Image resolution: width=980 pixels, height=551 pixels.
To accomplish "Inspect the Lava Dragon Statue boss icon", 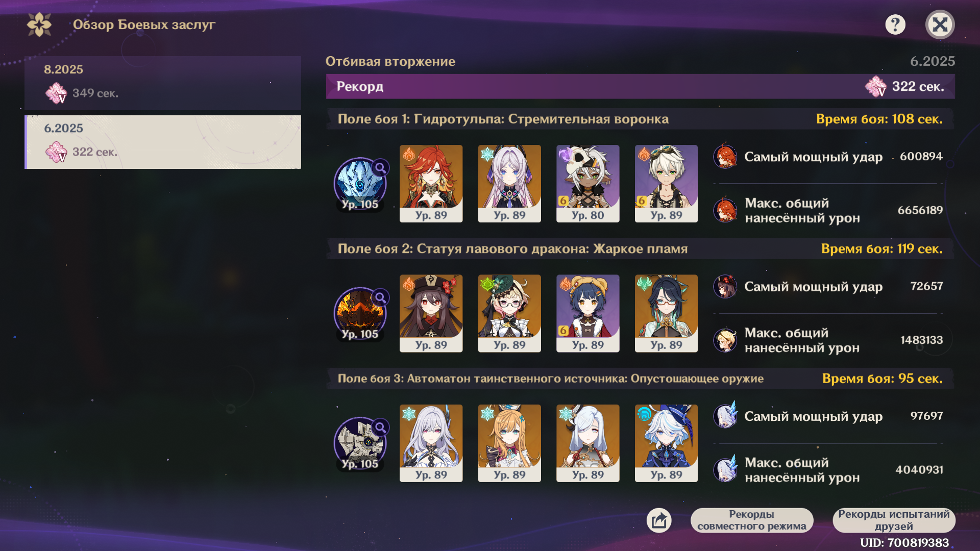I will point(360,314).
